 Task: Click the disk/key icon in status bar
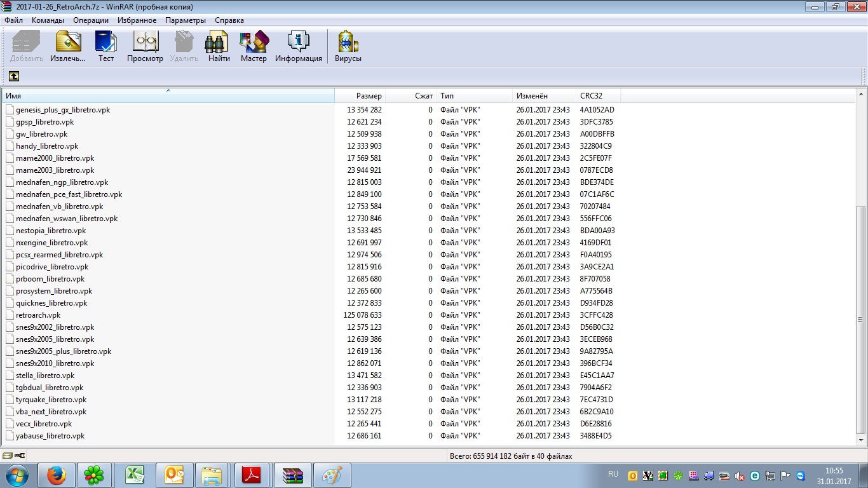coord(13,456)
